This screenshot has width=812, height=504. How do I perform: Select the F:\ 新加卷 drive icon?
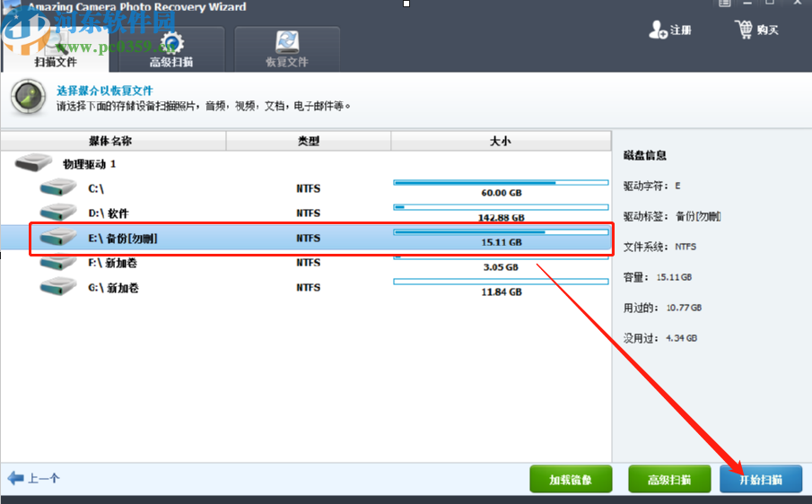point(58,263)
